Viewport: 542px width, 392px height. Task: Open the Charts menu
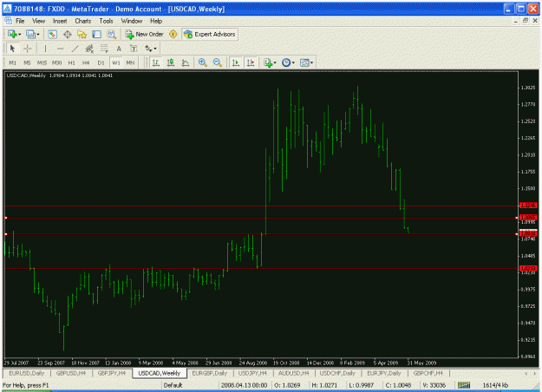coord(83,21)
